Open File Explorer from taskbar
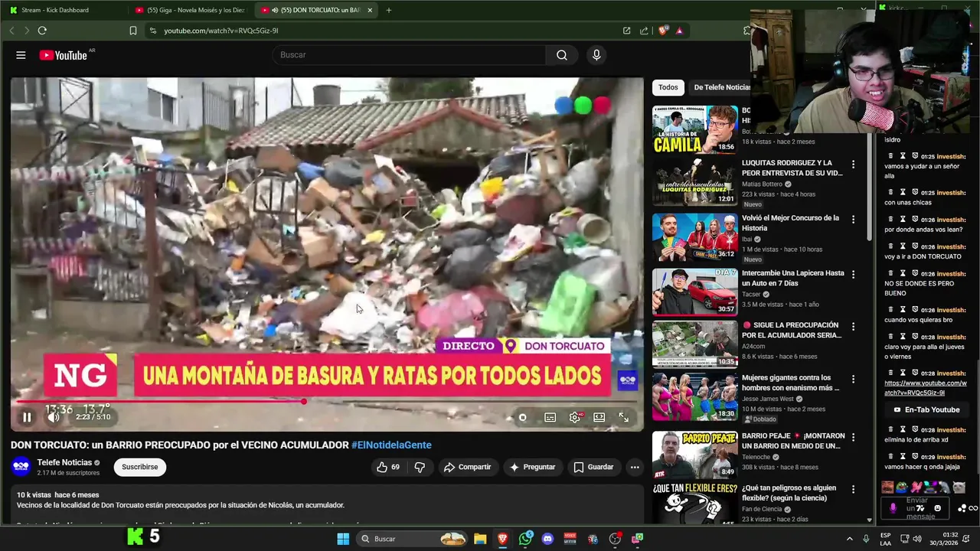This screenshot has width=980, height=551. point(480,539)
